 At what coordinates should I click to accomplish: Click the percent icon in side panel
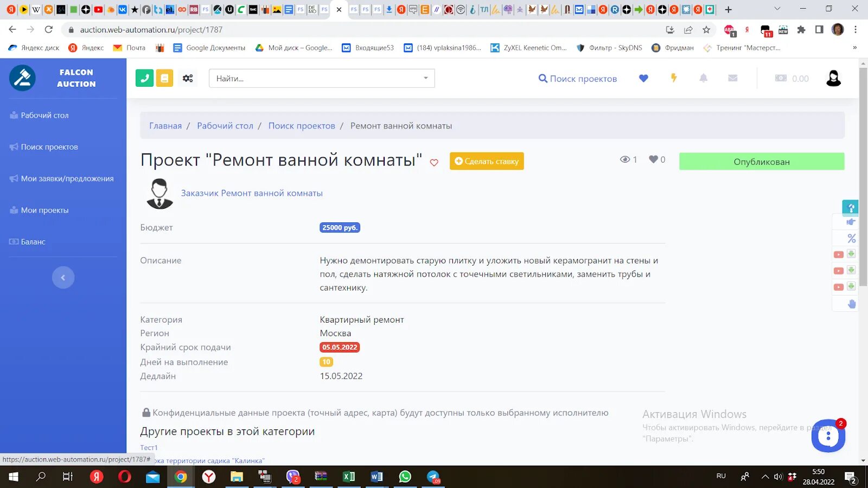(852, 238)
